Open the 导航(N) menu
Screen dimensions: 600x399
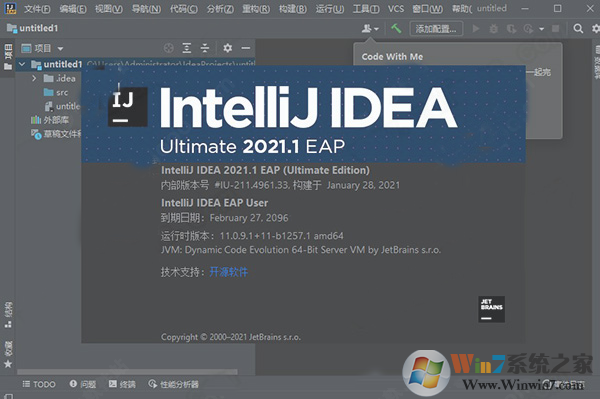coord(146,9)
